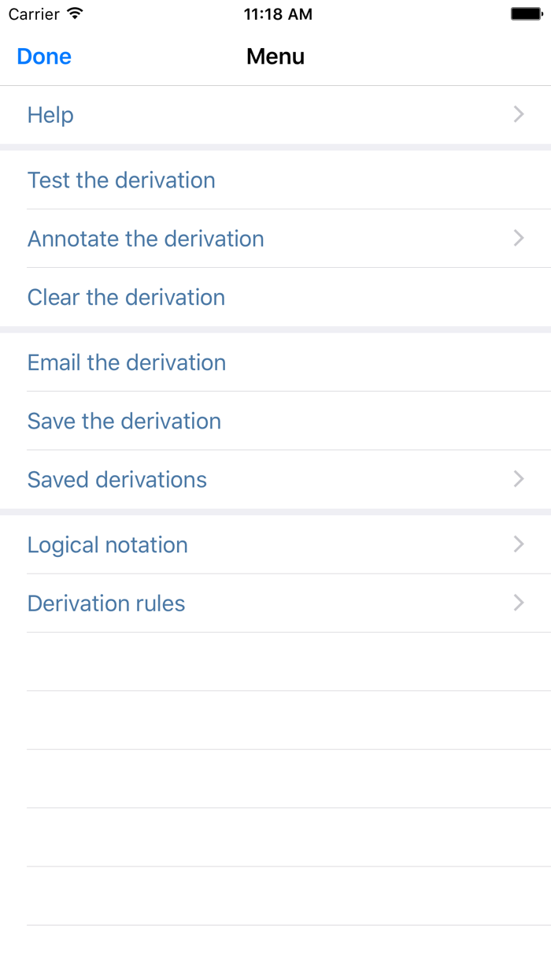Tap the Wi-Fi icon in status bar
551x980 pixels.
[x=75, y=14]
